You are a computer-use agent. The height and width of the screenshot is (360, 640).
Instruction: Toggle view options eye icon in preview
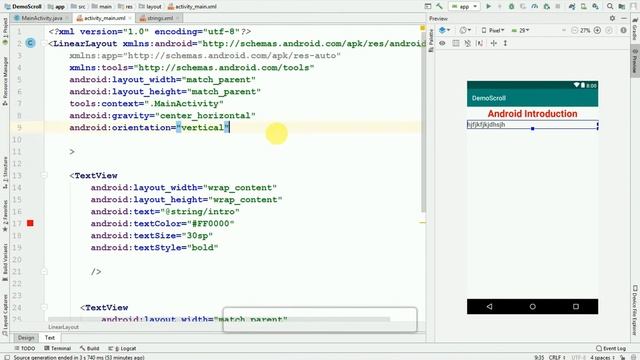[x=442, y=43]
